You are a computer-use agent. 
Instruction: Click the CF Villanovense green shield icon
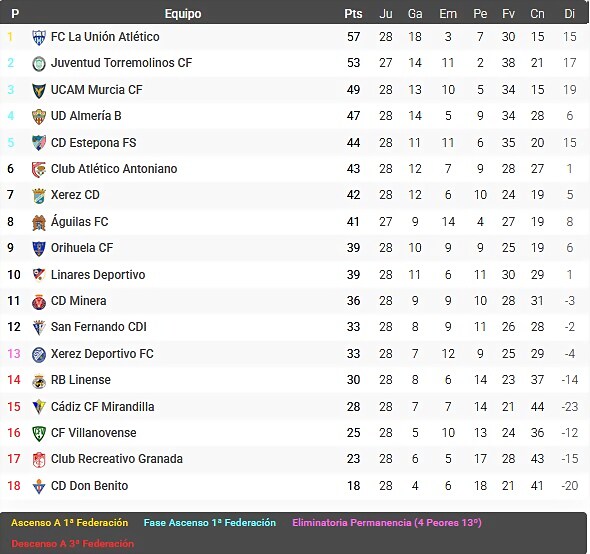(39, 433)
